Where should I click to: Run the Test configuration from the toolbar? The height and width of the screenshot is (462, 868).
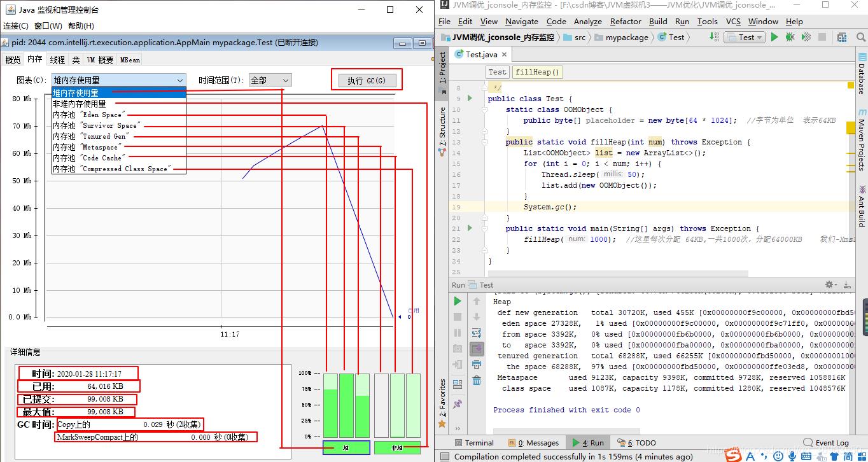coord(774,37)
